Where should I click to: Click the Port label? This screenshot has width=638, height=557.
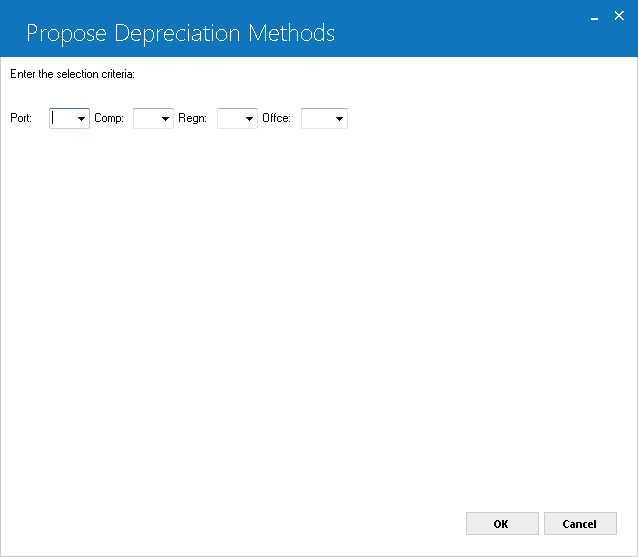21,118
